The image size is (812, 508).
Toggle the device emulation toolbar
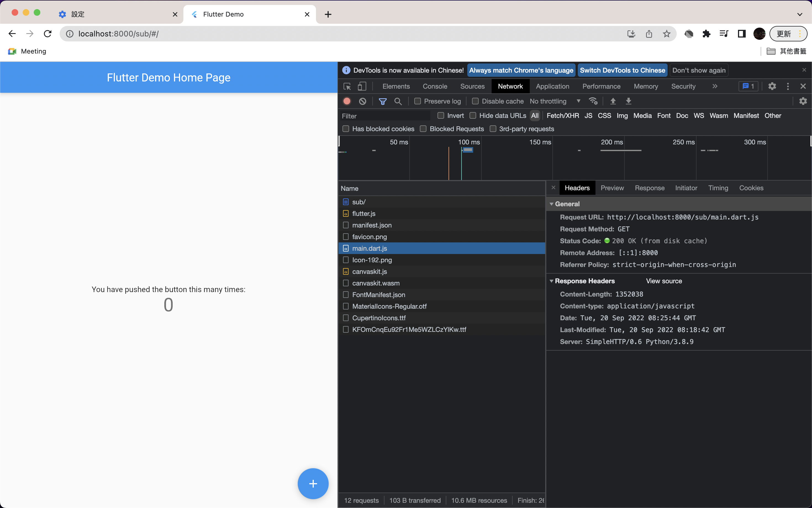[x=362, y=86]
